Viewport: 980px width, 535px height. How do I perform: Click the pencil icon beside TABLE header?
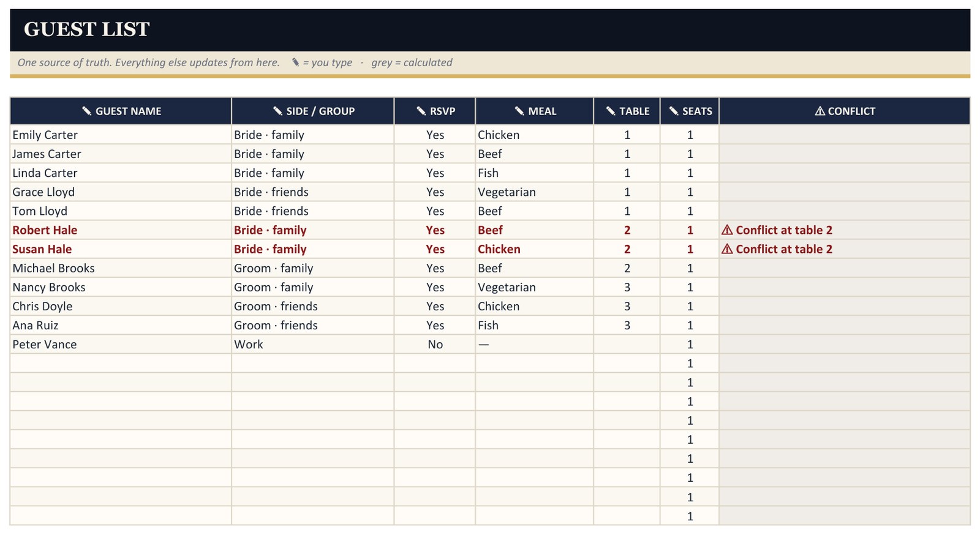pos(611,111)
